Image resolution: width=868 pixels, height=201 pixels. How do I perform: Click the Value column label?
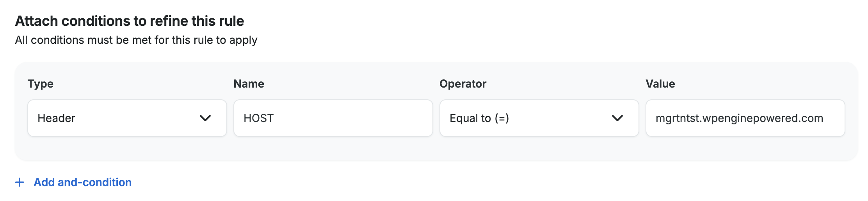point(660,84)
